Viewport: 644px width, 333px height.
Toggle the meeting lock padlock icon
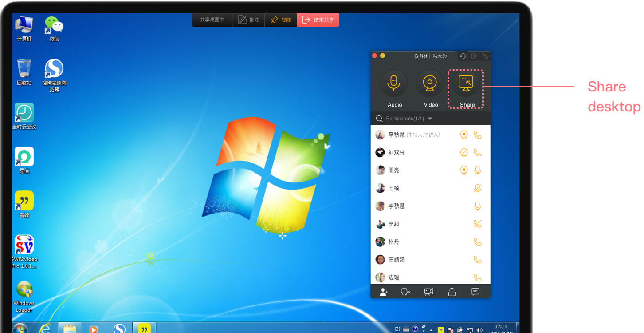pyautogui.click(x=452, y=292)
